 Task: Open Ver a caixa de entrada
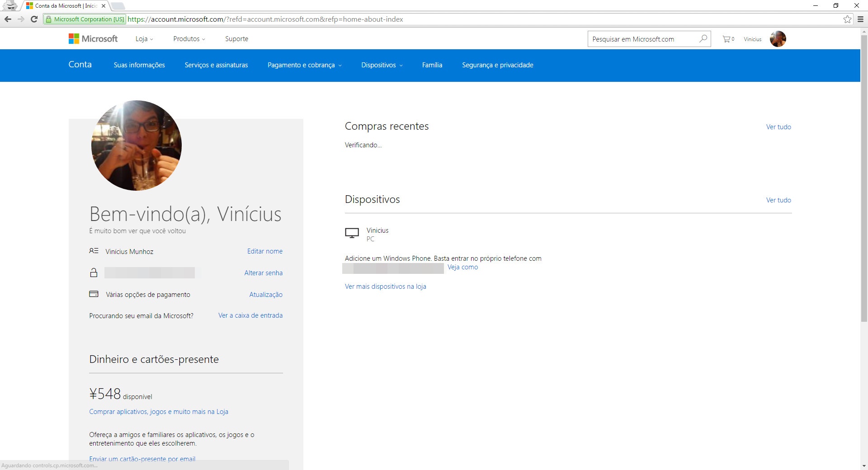[x=250, y=315]
